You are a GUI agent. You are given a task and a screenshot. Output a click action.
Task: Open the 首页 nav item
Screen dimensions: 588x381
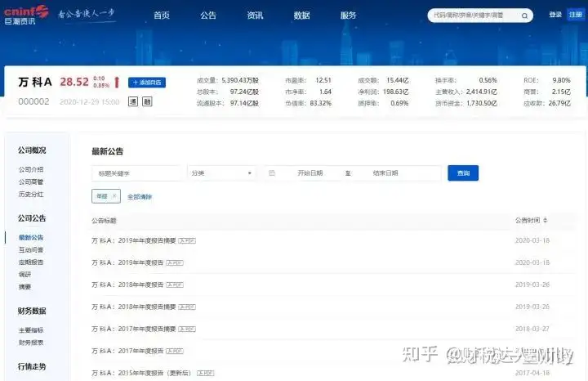click(162, 16)
